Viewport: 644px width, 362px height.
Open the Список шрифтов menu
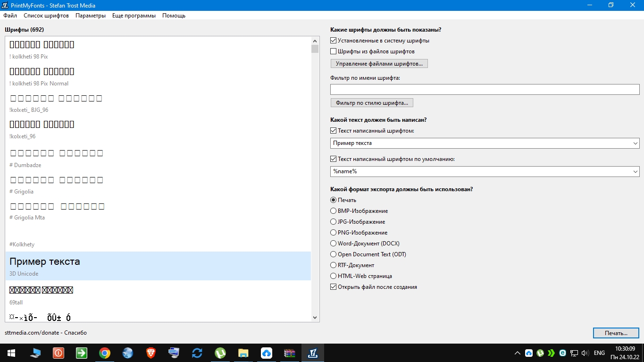[46, 16]
